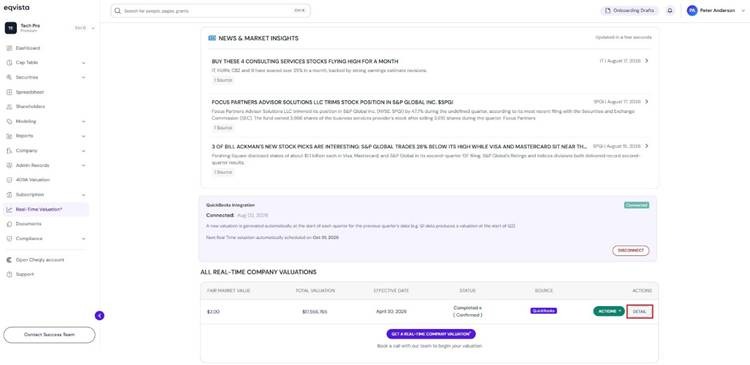Expand the Reports menu chevron
This screenshot has height=365, width=750.
[84, 136]
